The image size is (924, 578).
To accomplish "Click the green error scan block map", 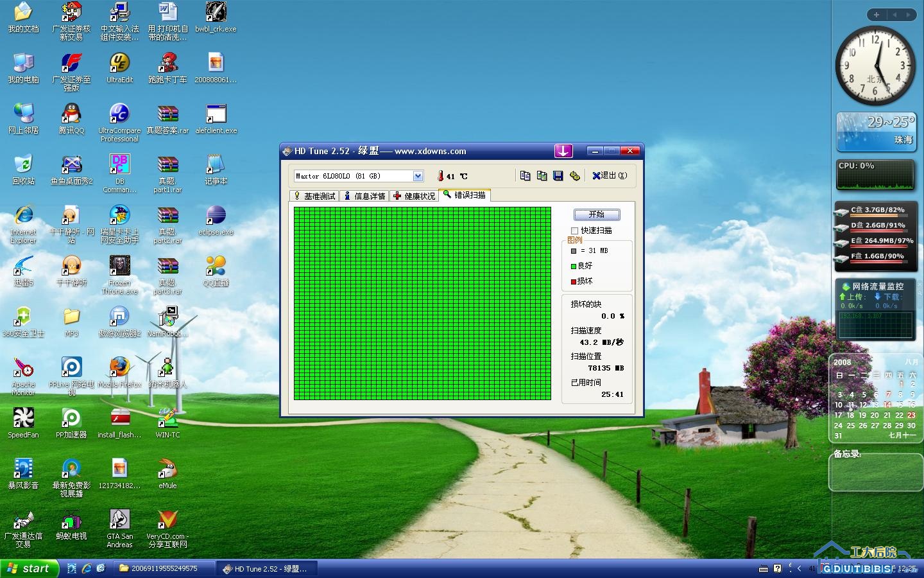I will pyautogui.click(x=422, y=303).
